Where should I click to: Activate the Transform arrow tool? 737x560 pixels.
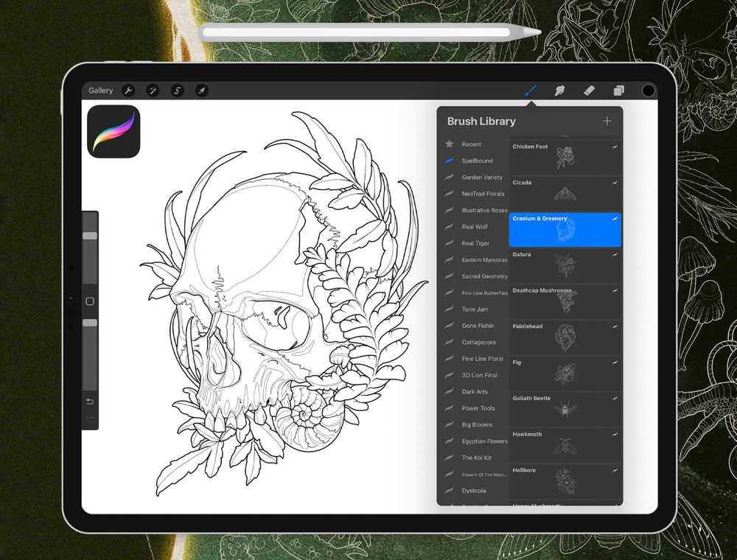click(201, 91)
